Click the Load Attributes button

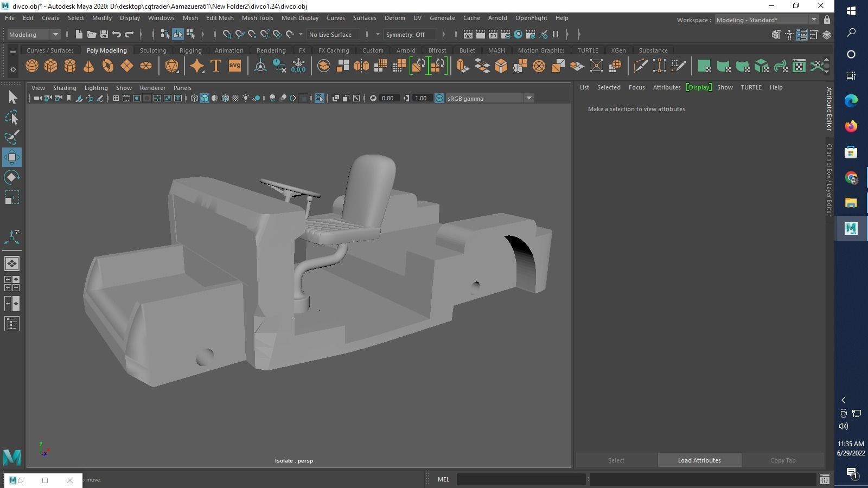point(699,460)
